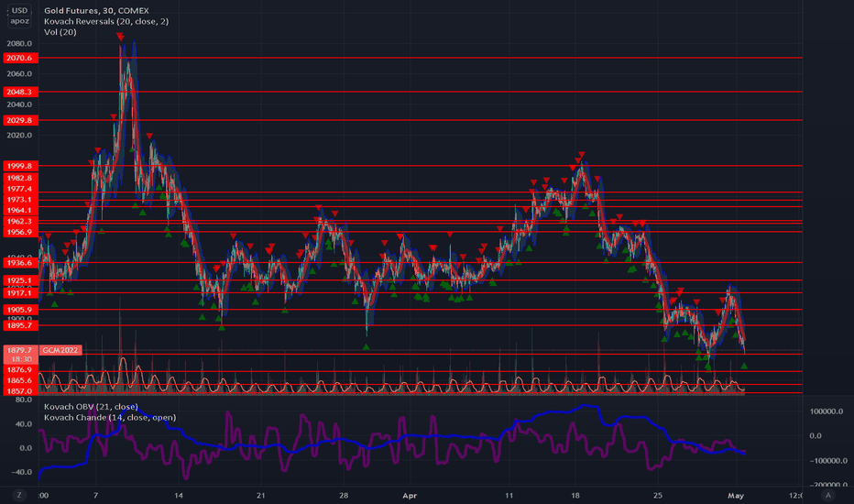Screen dimensions: 854x504
Task: Click the 1865.6 price level label
Action: (x=19, y=380)
